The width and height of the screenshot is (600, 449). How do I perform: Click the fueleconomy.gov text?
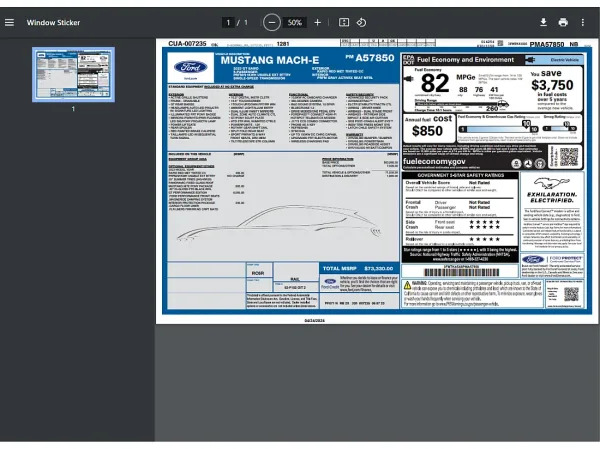[434, 162]
